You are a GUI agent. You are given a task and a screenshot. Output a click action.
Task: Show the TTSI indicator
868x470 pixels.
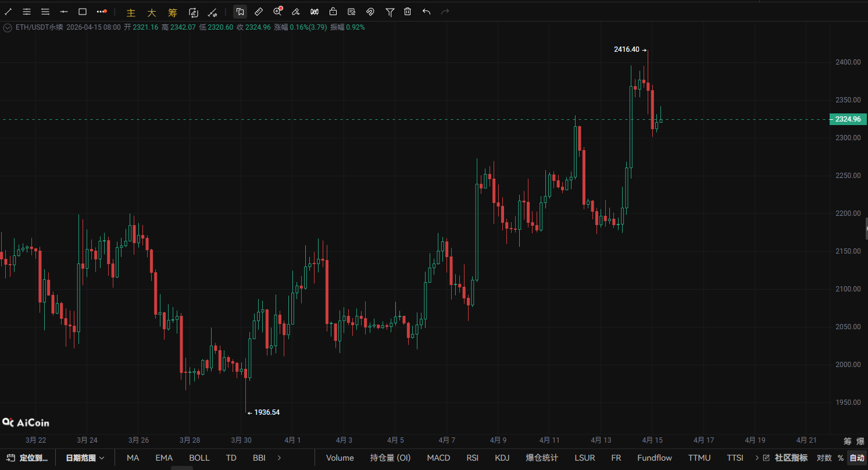(x=735, y=458)
